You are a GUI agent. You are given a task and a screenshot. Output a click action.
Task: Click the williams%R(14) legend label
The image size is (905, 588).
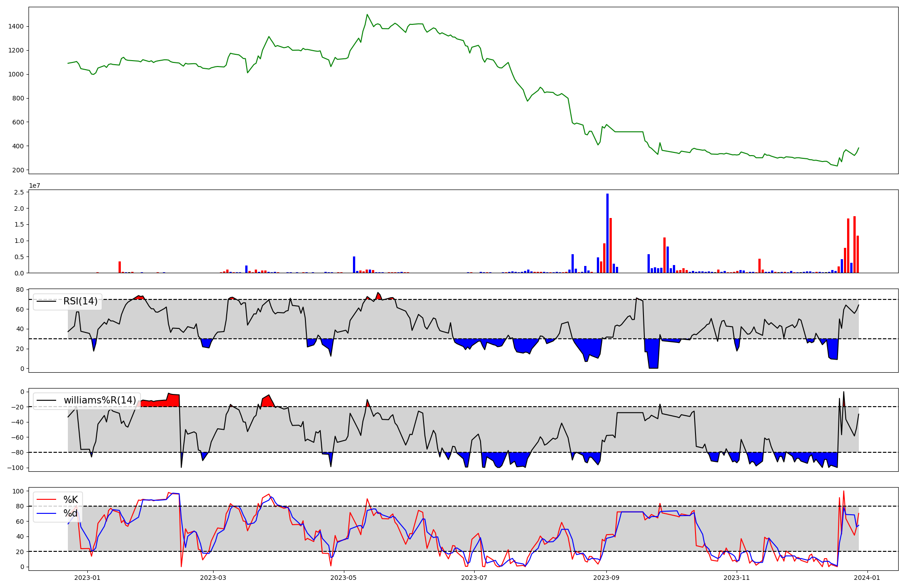tap(100, 400)
